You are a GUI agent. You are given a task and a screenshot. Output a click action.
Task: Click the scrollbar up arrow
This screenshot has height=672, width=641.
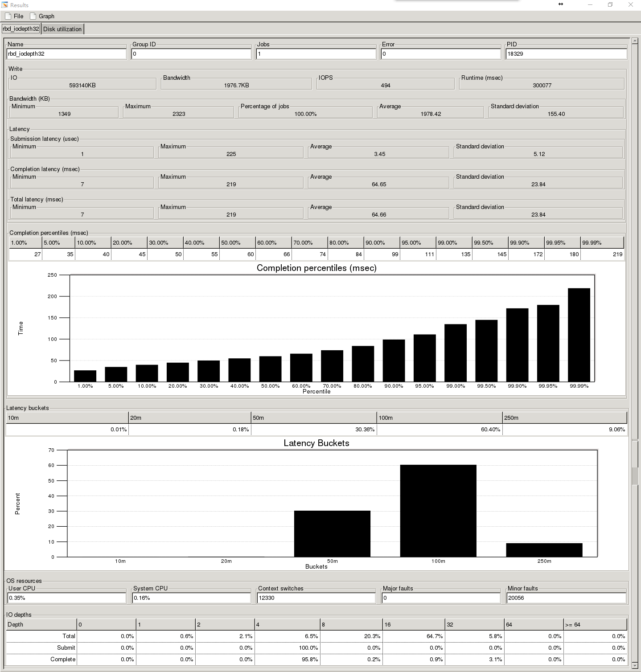click(x=635, y=41)
